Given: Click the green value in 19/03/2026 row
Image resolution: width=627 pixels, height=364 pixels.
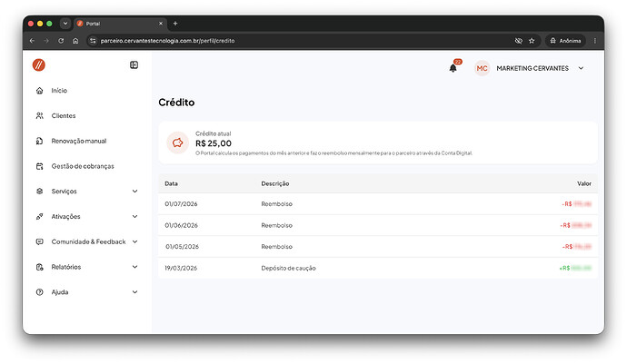Looking at the screenshot, I should coord(575,268).
